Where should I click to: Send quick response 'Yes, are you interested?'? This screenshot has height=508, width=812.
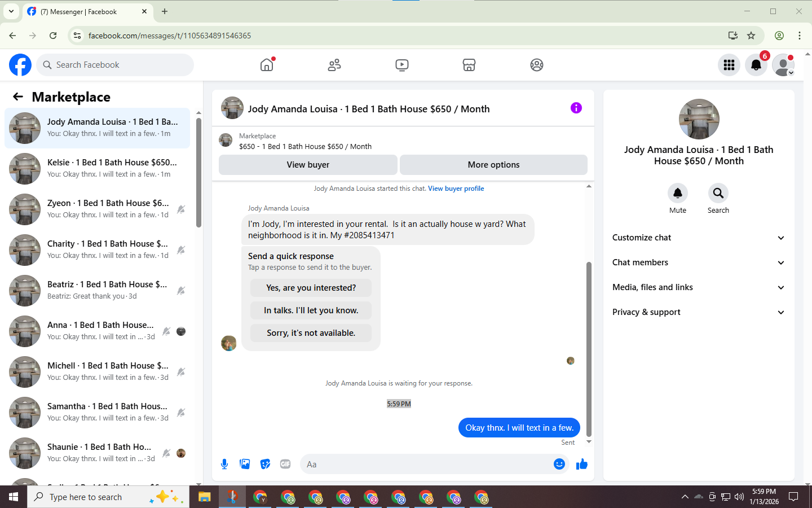(311, 288)
